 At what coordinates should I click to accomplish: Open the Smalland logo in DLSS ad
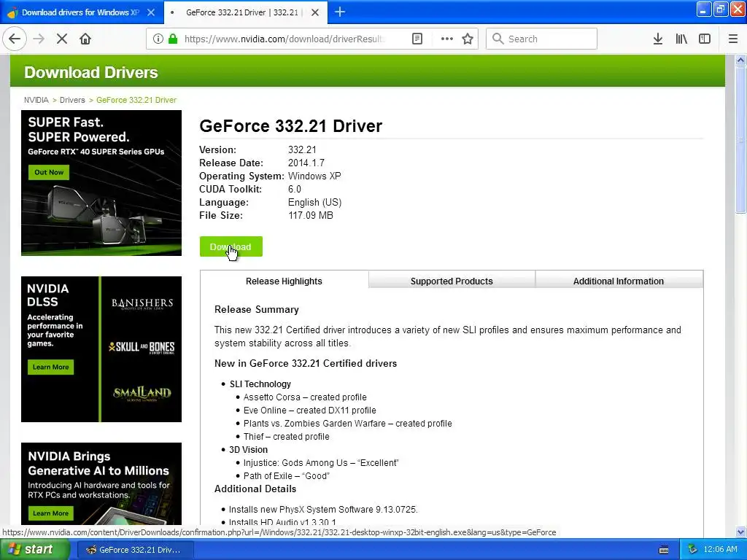click(142, 393)
